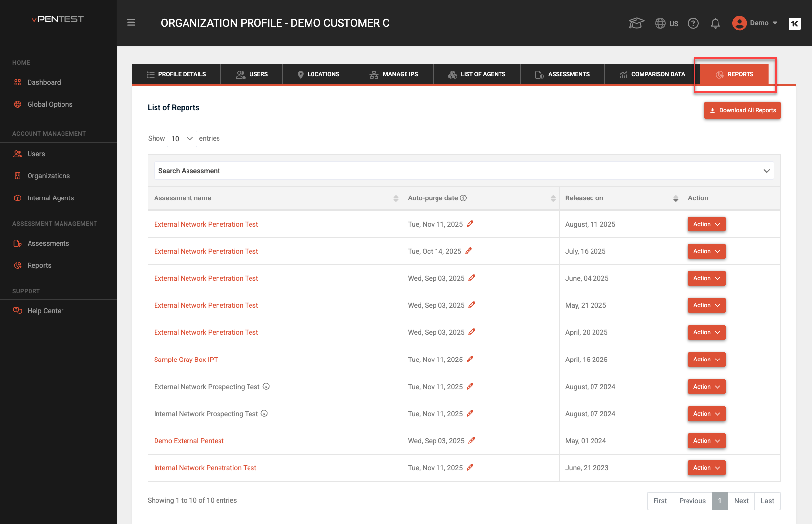Sort by Assessment name column arrows
The height and width of the screenshot is (524, 812).
pyautogui.click(x=396, y=198)
